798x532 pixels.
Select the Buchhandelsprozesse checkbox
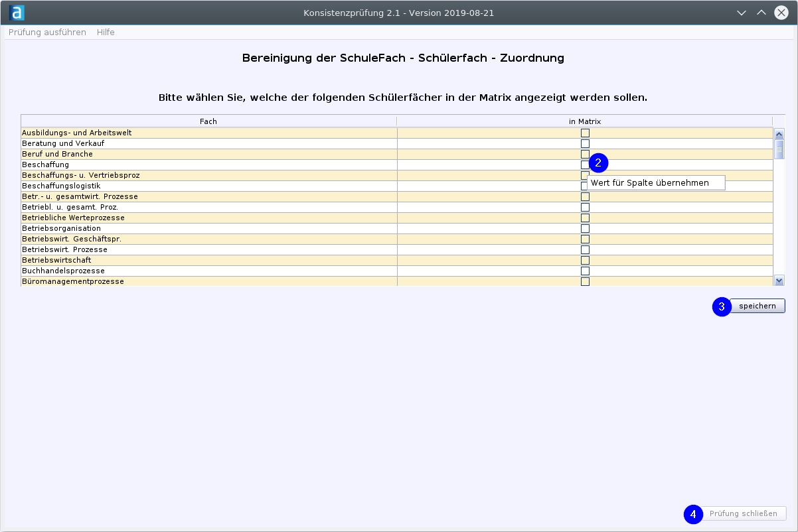point(585,271)
